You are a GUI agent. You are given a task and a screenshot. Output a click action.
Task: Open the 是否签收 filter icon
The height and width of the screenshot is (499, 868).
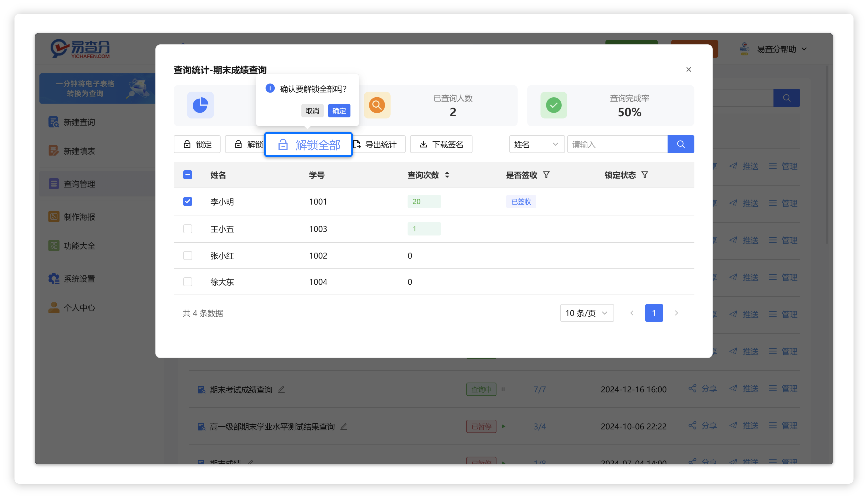click(546, 175)
